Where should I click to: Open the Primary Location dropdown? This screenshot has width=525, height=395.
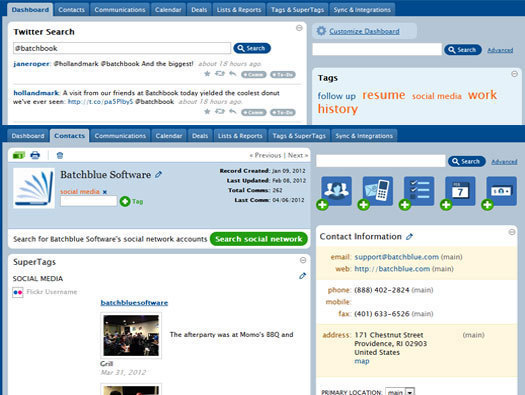pos(410,392)
